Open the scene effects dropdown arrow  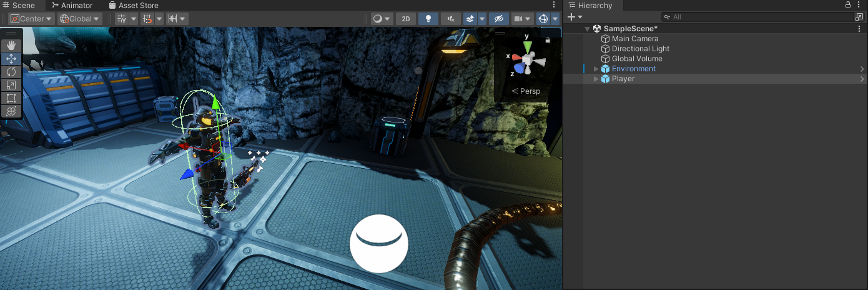(482, 19)
